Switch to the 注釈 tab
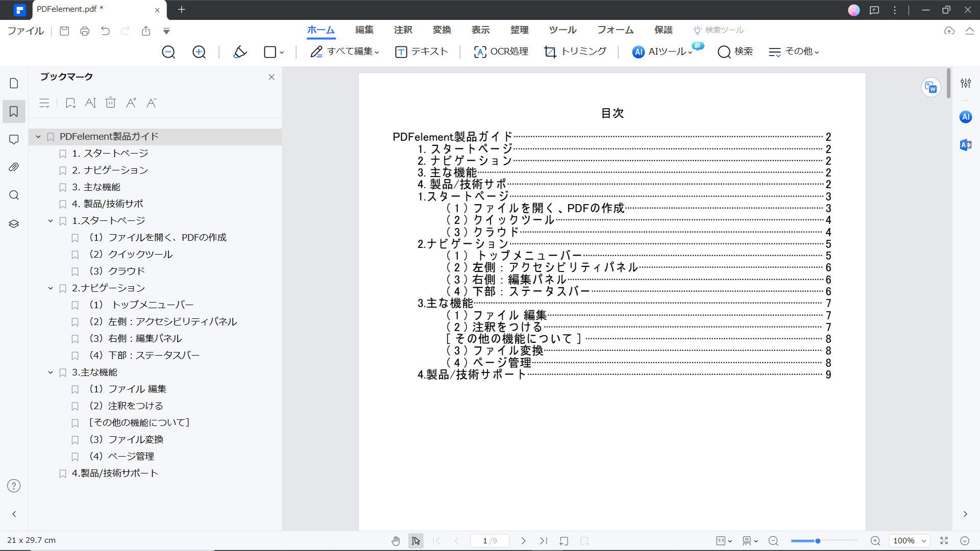 pyautogui.click(x=403, y=30)
